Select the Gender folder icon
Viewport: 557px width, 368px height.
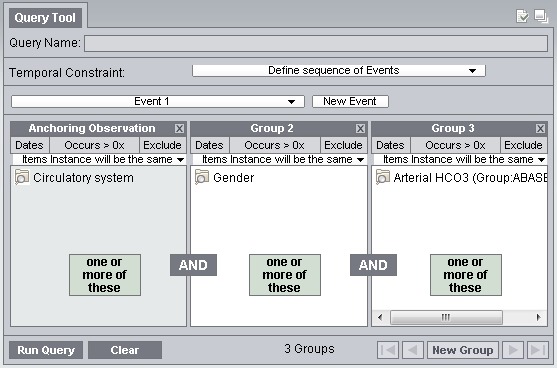click(202, 177)
